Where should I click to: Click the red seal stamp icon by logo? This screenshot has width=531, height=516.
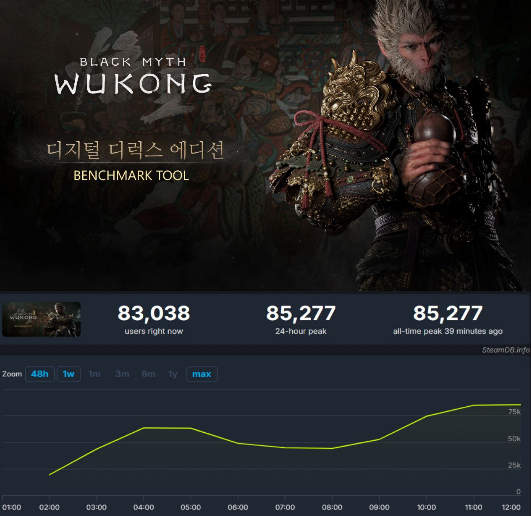tap(202, 52)
